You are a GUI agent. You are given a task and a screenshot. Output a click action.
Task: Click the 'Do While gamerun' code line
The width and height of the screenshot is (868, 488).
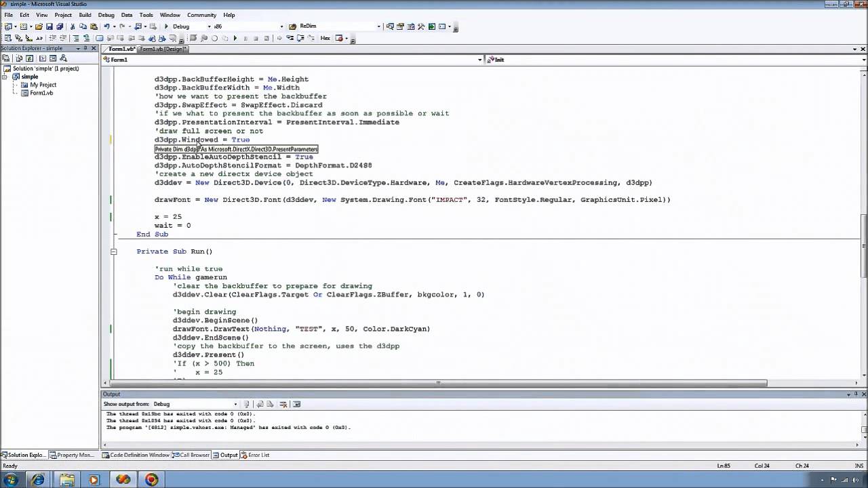tap(191, 277)
